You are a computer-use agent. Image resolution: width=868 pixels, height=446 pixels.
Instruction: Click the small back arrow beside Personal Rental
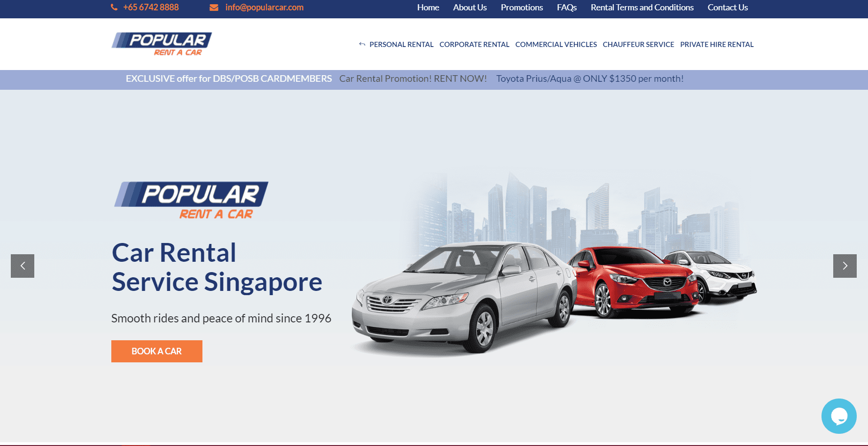362,44
